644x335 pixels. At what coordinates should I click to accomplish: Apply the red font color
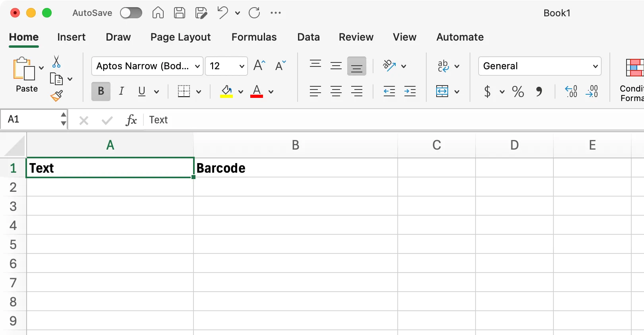[257, 92]
